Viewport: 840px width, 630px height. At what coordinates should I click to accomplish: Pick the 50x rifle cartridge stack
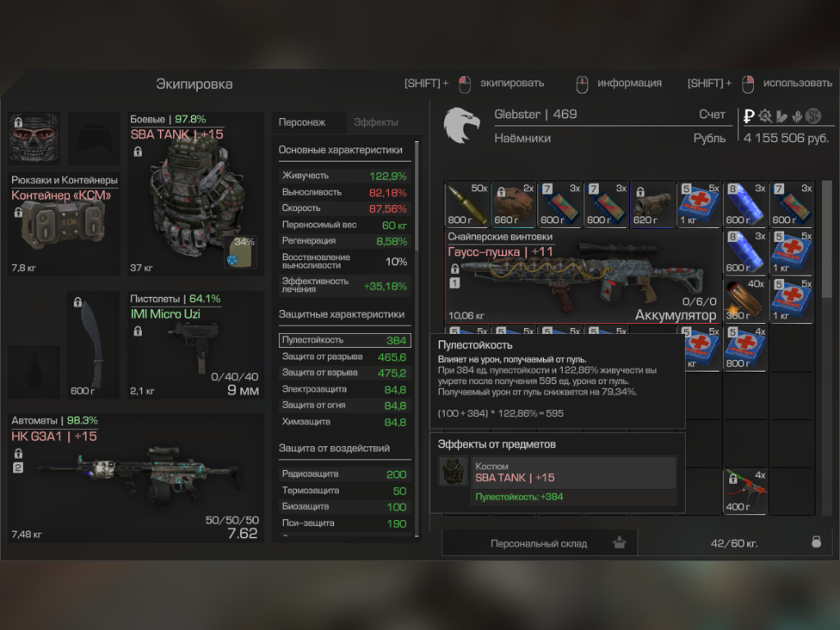(467, 204)
